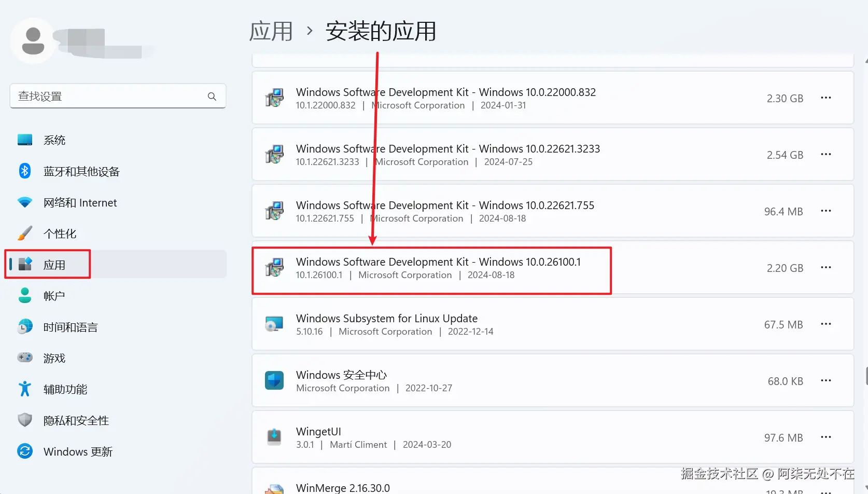Select the Windows Subsystem for Linux Update title
Image resolution: width=868 pixels, height=494 pixels.
387,318
